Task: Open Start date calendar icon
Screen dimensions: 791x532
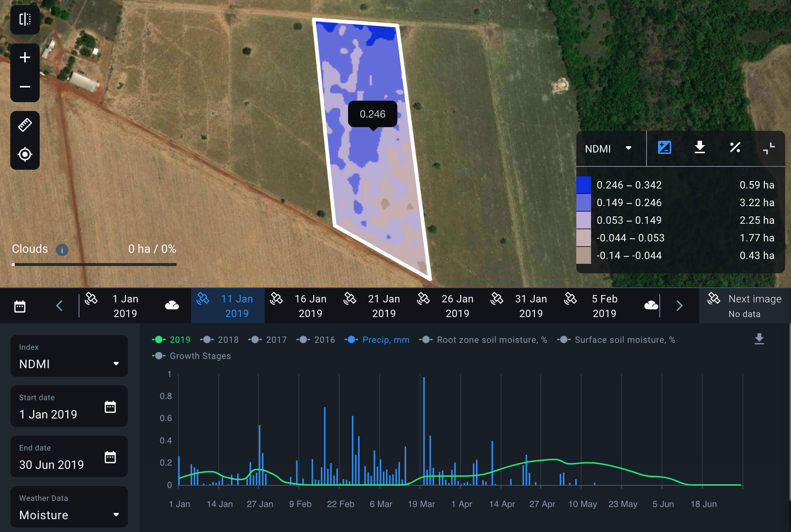Action: [110, 407]
